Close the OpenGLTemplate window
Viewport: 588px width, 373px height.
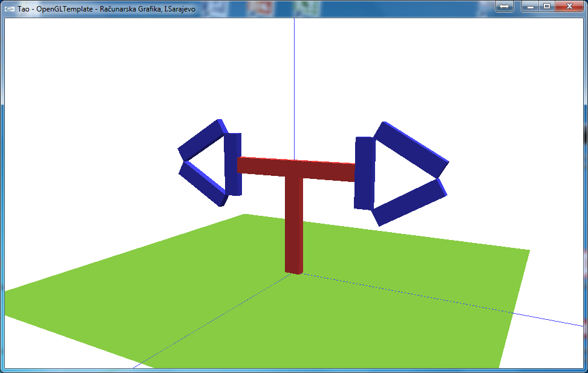[x=569, y=7]
